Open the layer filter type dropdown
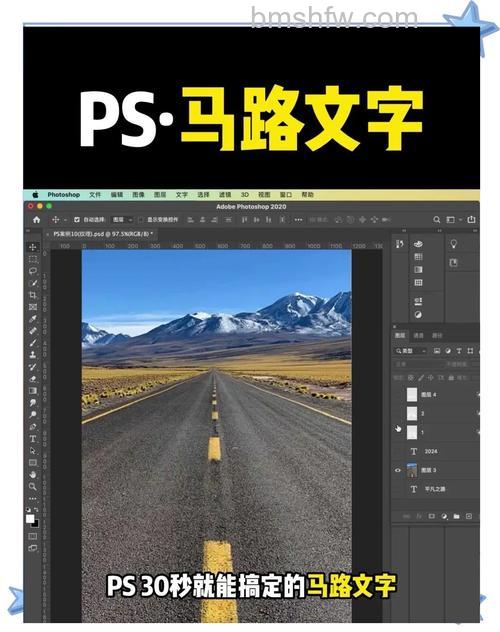 pos(411,351)
